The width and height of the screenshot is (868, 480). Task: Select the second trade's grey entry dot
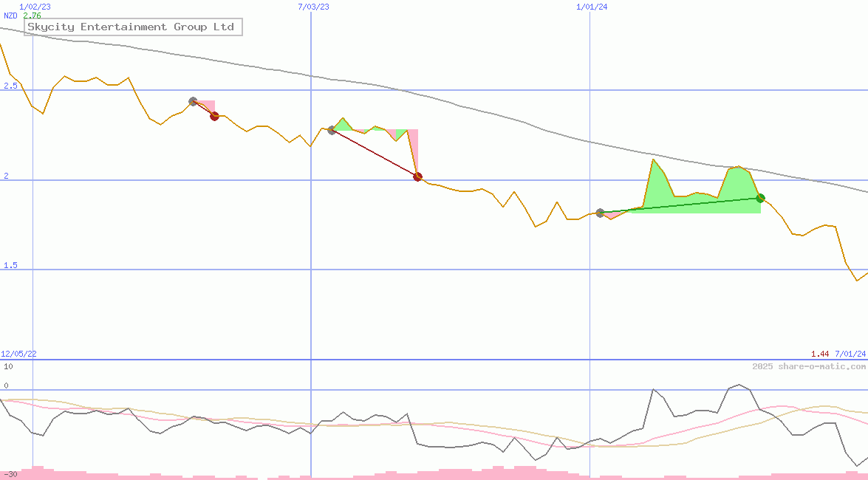coord(332,130)
